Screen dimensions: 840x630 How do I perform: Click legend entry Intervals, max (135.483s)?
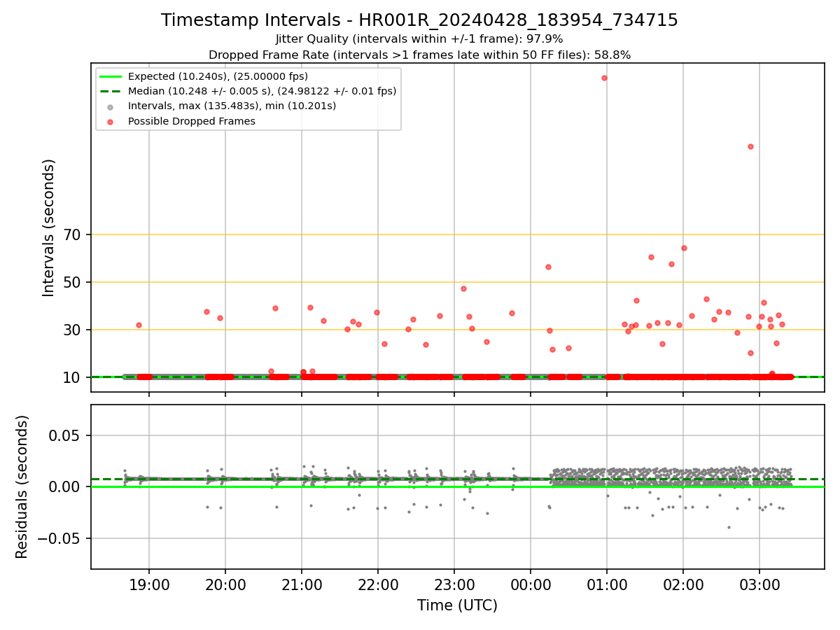point(232,106)
